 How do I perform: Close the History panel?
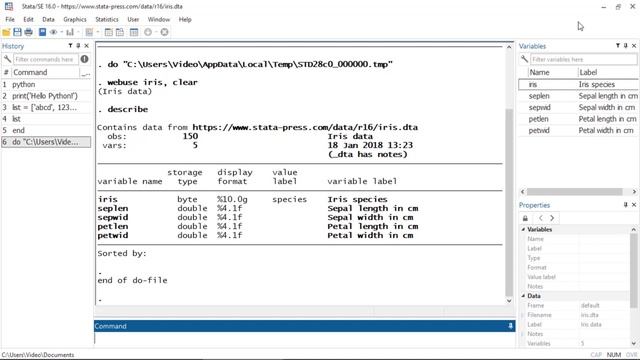(87, 46)
